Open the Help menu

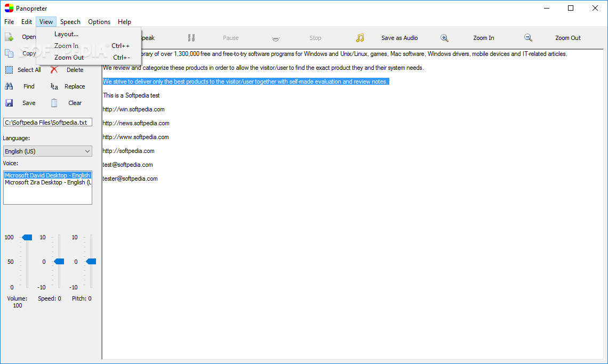point(124,22)
